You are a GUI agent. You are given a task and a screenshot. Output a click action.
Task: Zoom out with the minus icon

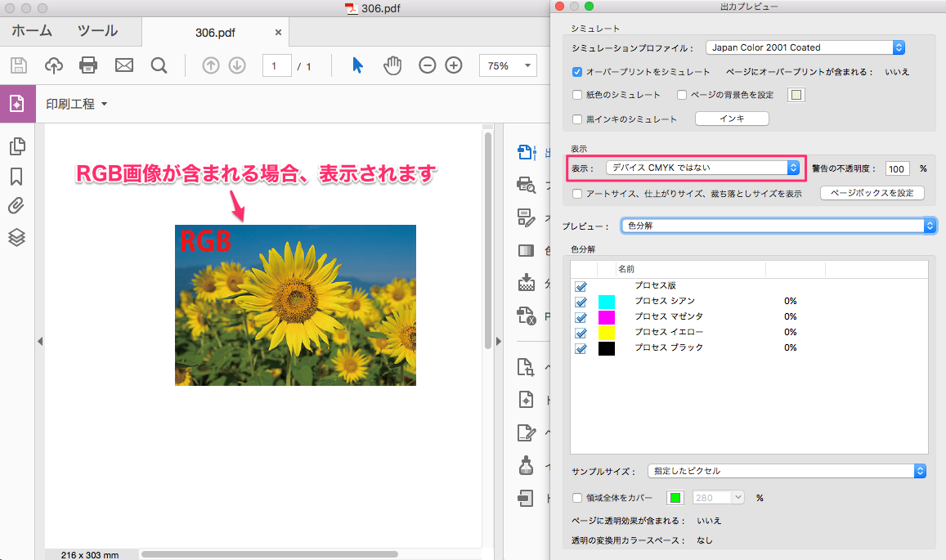pos(427,65)
